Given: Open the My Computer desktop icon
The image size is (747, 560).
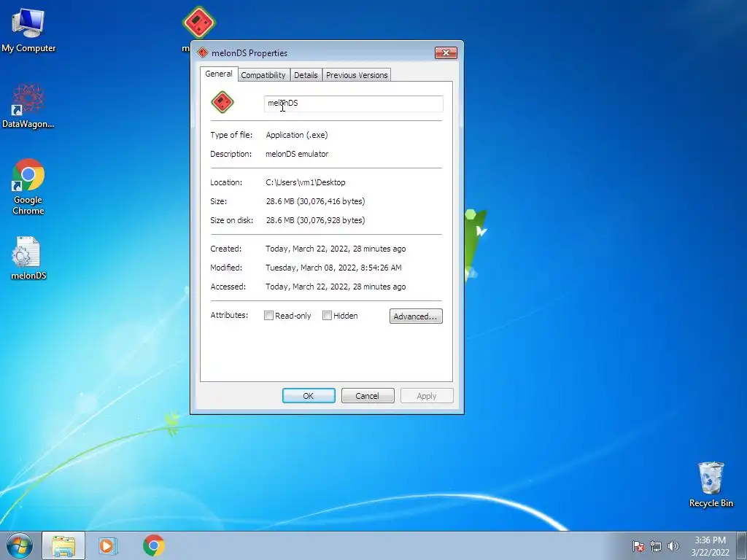Looking at the screenshot, I should click(x=28, y=29).
